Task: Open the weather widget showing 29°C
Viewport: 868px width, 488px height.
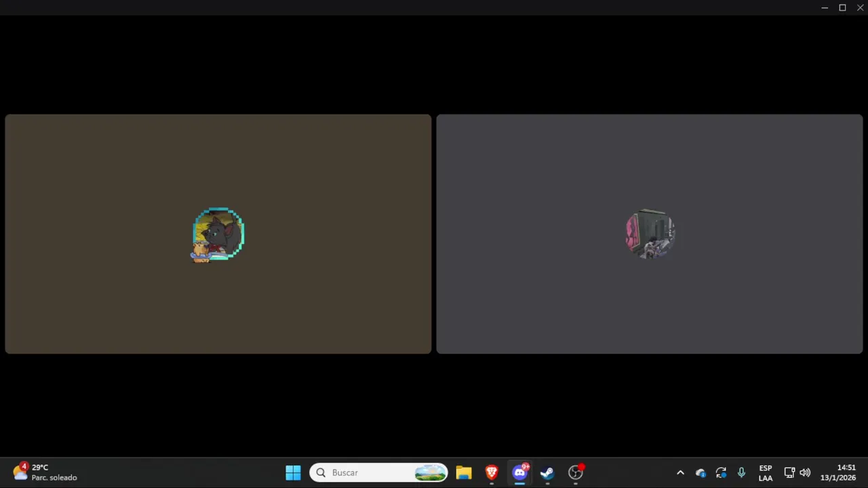Action: click(46, 472)
